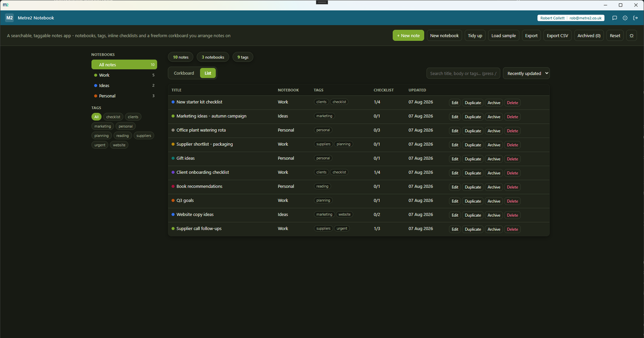Duplicate the Marketing ideas - autumn campaign note
The image size is (644, 338).
point(473,116)
